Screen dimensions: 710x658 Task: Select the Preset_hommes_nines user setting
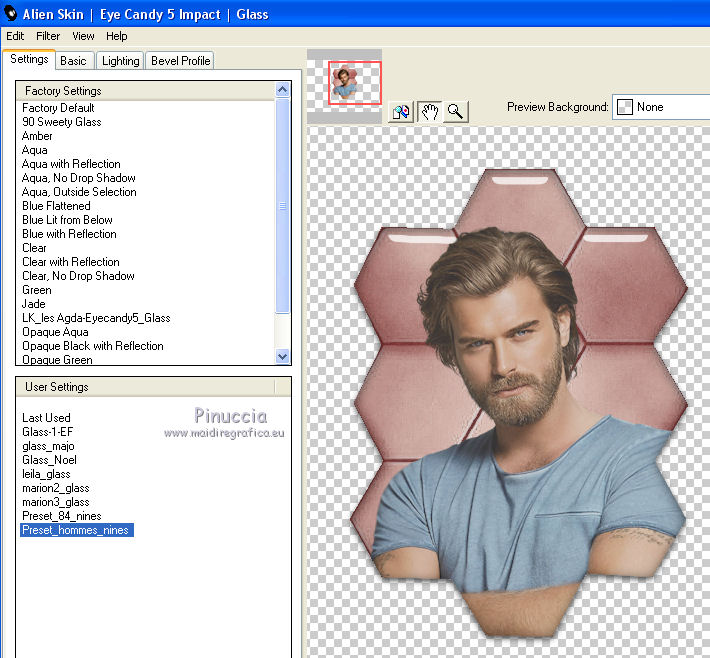coord(77,530)
